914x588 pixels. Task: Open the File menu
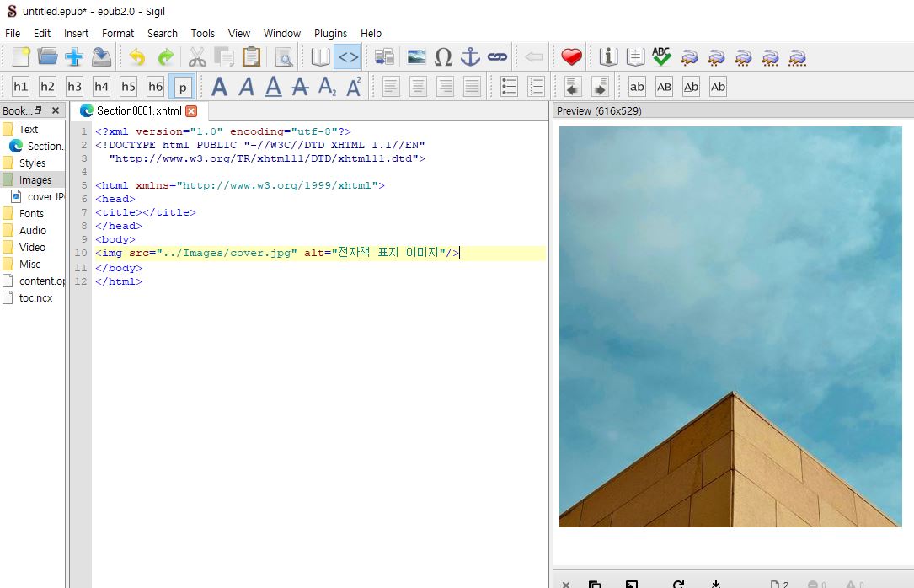click(13, 33)
